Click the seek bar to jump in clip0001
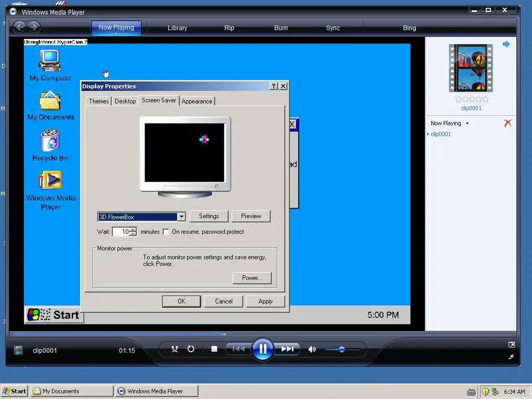Viewport: 532px width, 399px height. 262,334
